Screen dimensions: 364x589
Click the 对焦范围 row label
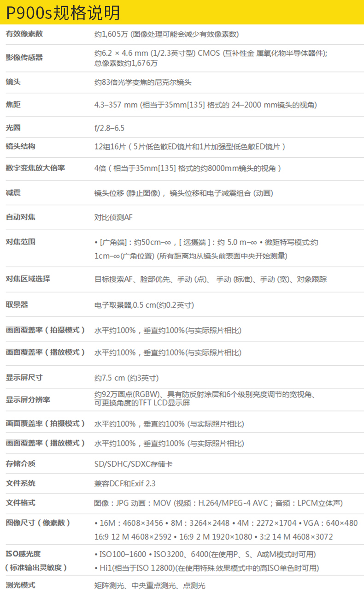20,242
